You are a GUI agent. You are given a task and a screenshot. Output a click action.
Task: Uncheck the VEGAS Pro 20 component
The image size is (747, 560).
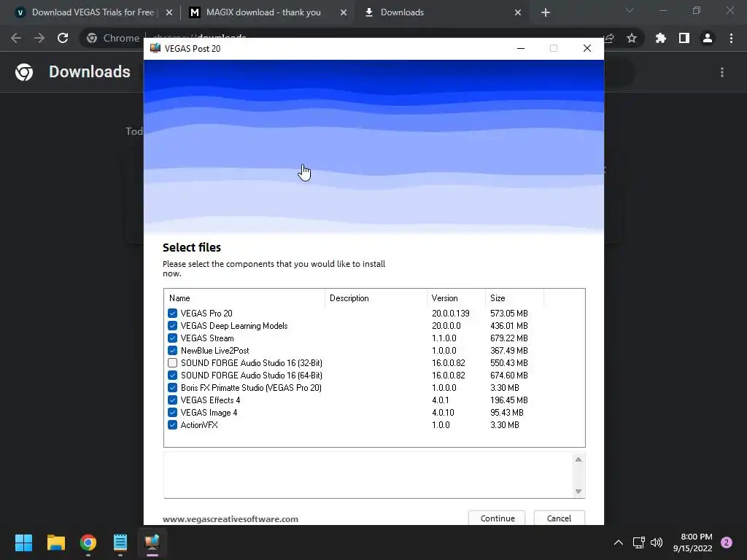pos(172,314)
